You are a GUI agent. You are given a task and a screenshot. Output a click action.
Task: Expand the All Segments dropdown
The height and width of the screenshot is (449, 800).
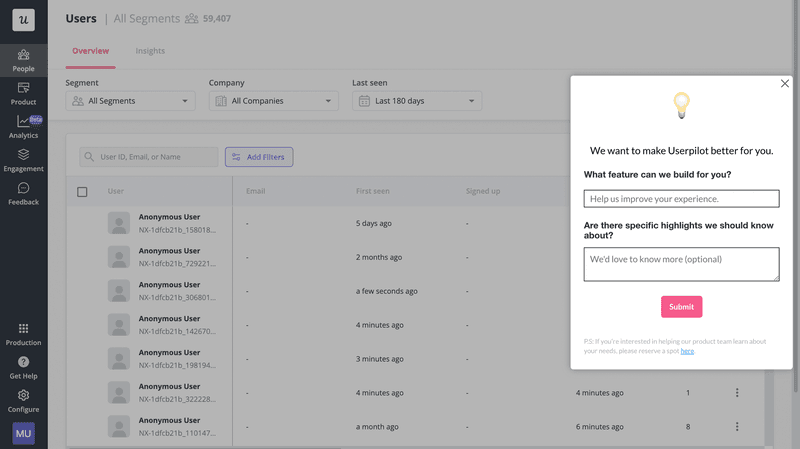click(x=131, y=101)
